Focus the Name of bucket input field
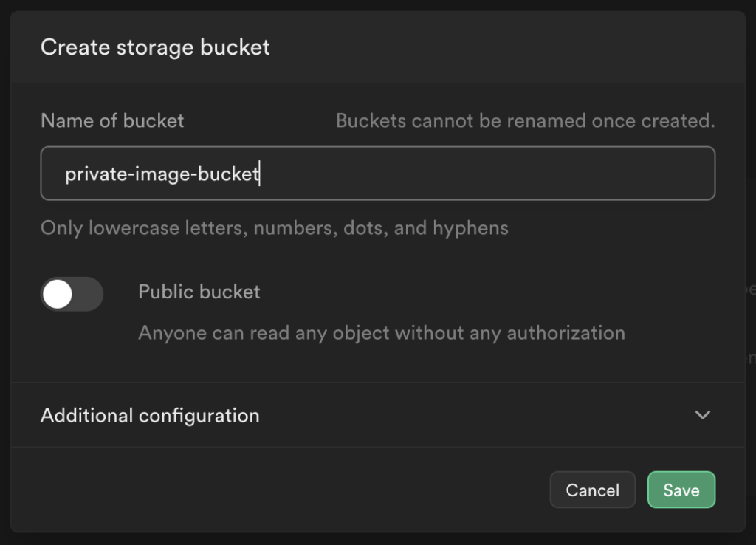This screenshot has width=756, height=545. tap(377, 174)
